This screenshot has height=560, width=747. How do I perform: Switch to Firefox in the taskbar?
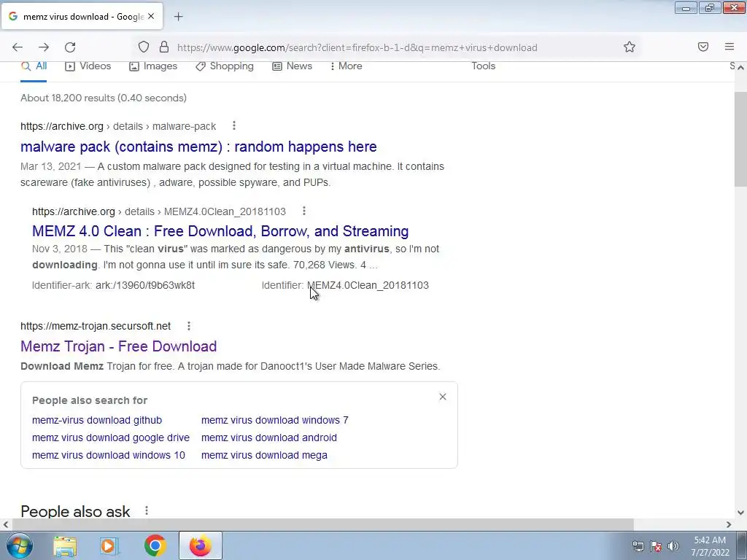(201, 545)
